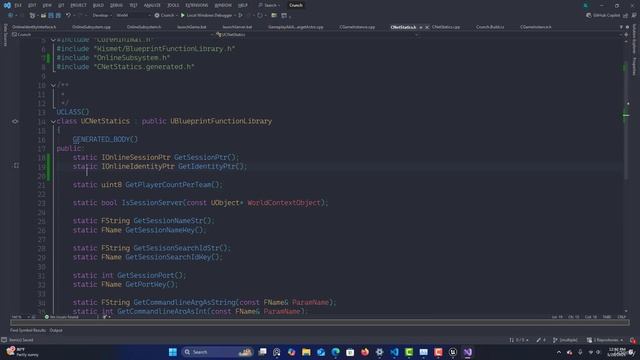Open the editor zoom level dropdown

22,317
